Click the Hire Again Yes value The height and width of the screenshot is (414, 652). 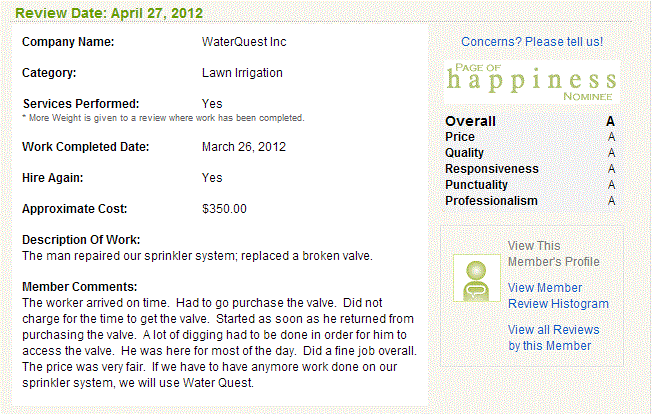click(212, 178)
